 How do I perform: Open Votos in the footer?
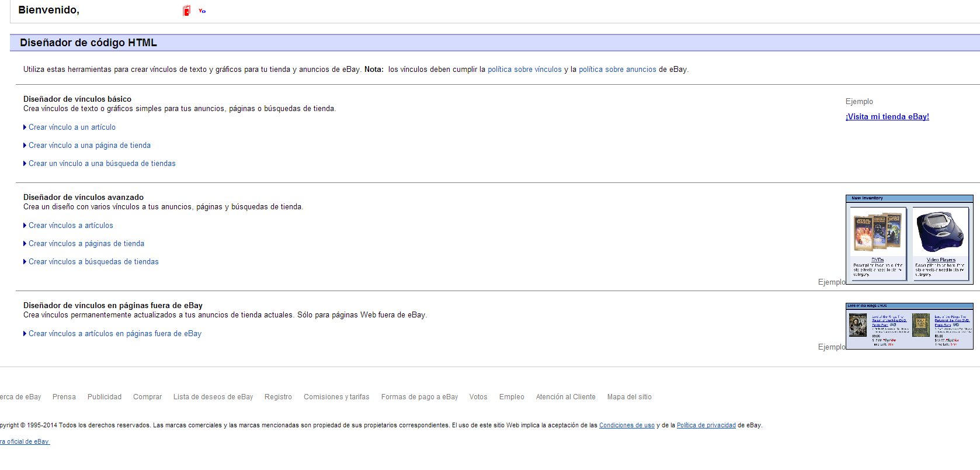478,397
